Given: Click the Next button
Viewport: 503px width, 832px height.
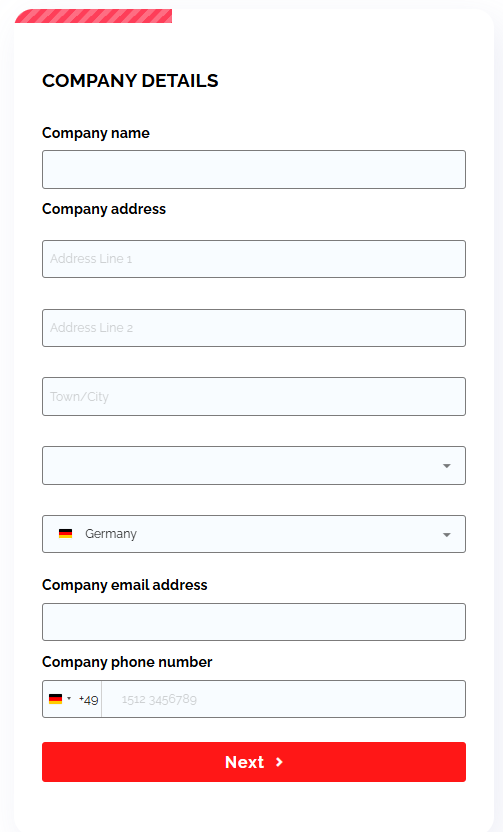Looking at the screenshot, I should click(x=254, y=762).
